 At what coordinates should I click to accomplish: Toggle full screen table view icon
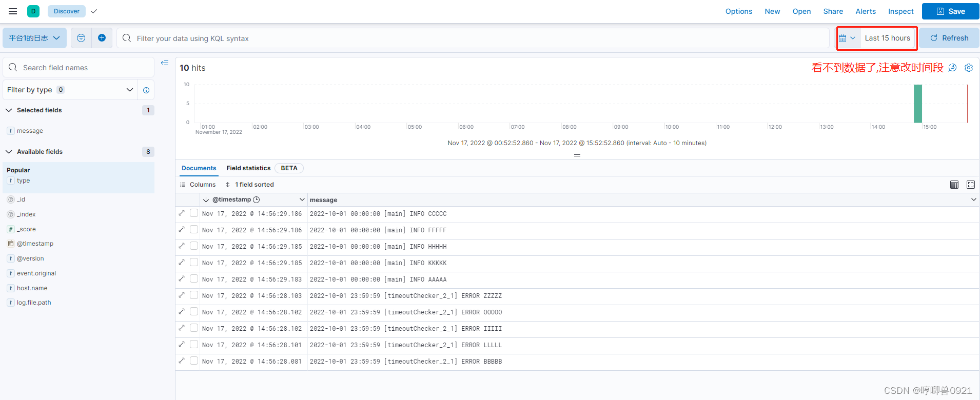(x=971, y=185)
